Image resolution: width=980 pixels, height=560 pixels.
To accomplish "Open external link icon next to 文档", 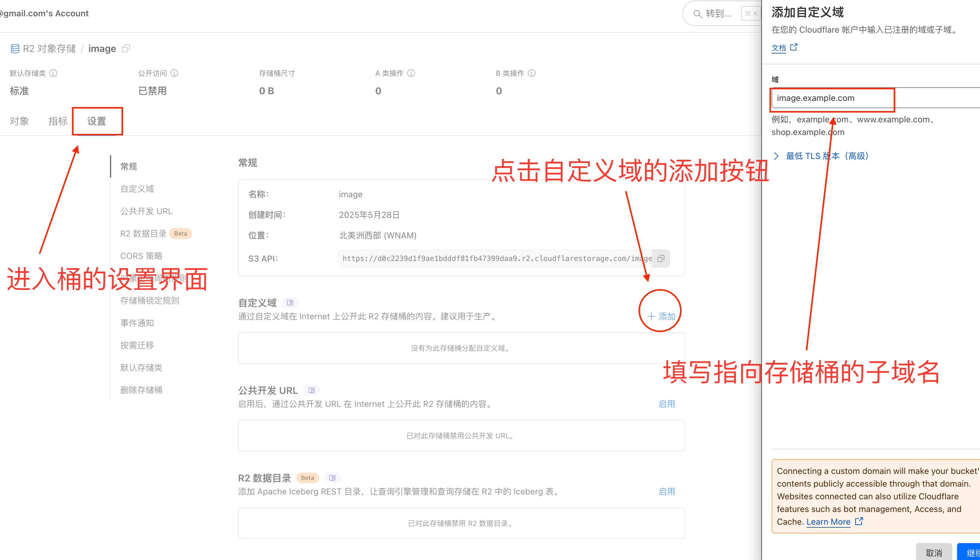I will pos(794,47).
